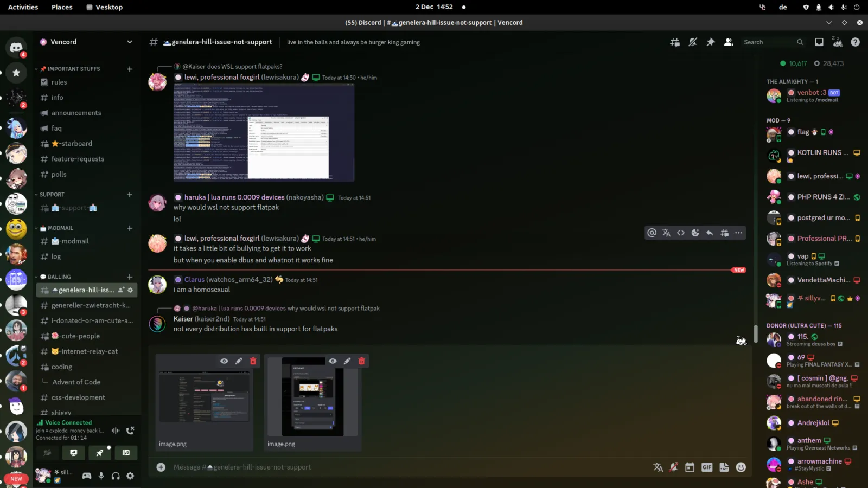Viewport: 868px width, 488px height.
Task: Open the Help question mark
Action: click(856, 42)
